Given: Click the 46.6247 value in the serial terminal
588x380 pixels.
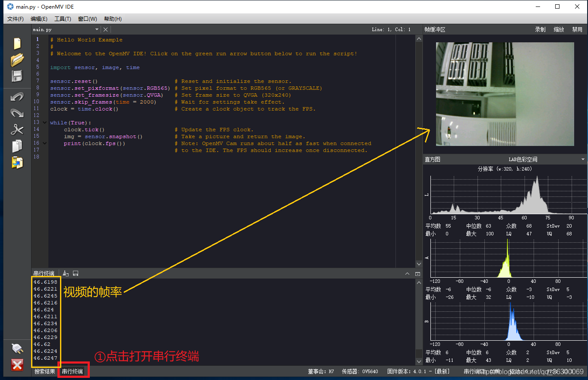Looking at the screenshot, I should [x=45, y=358].
